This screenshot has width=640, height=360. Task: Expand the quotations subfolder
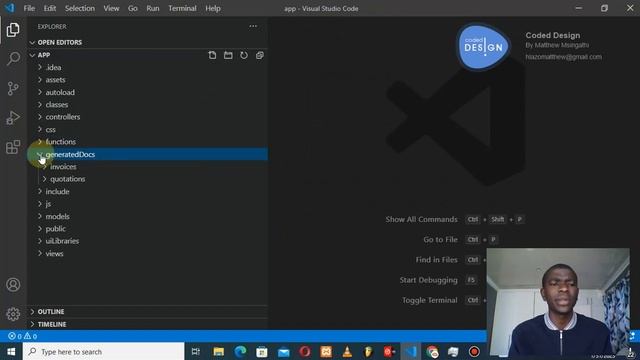pyautogui.click(x=148, y=179)
